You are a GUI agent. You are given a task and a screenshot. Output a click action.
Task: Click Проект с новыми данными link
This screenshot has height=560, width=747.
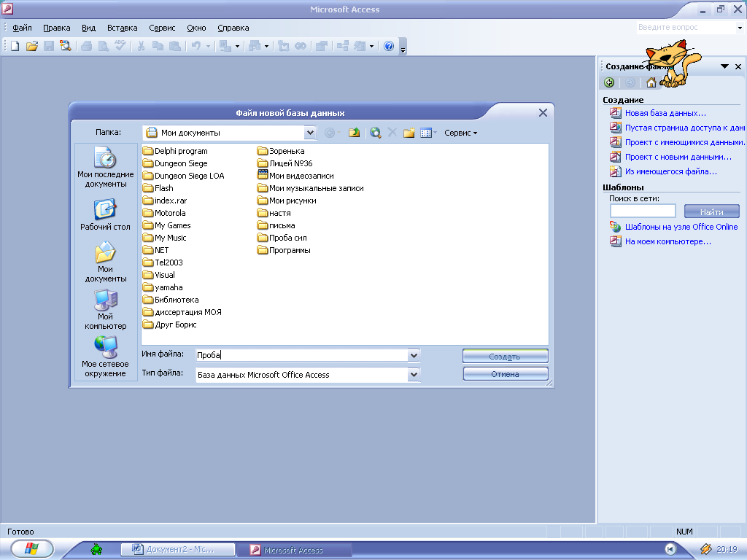678,157
